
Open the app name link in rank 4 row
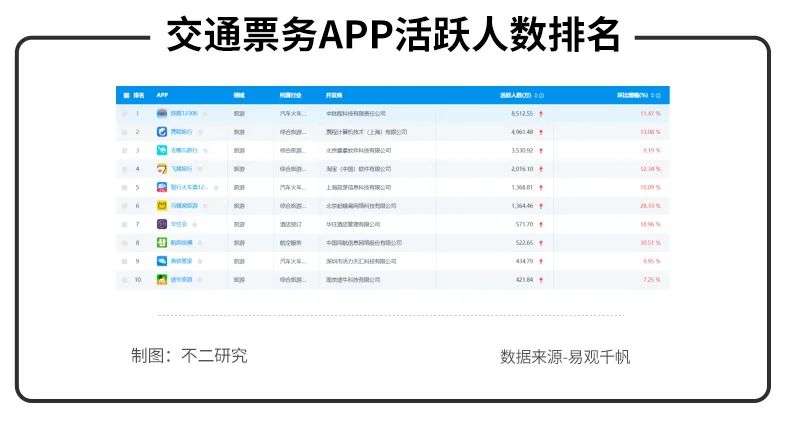pos(181,169)
